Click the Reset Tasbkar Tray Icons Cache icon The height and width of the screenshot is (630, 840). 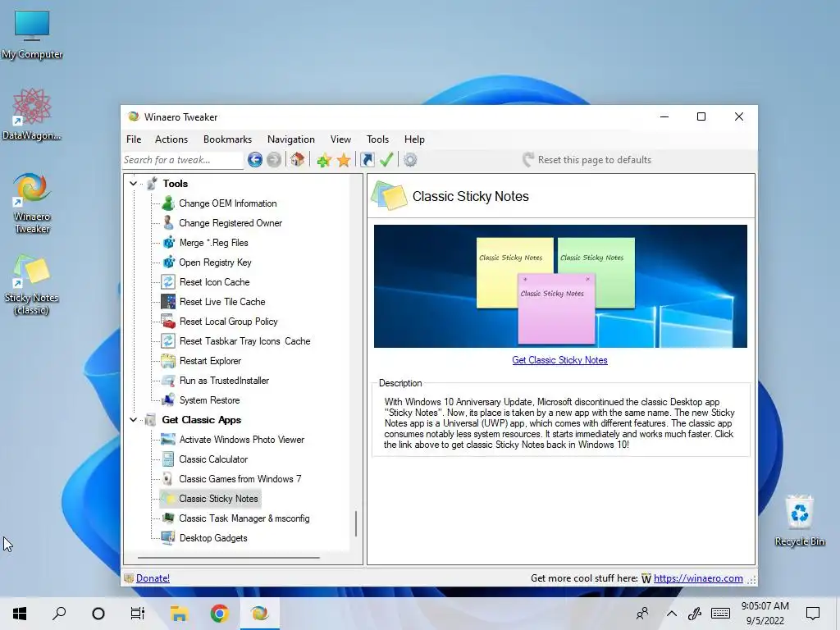pos(168,340)
